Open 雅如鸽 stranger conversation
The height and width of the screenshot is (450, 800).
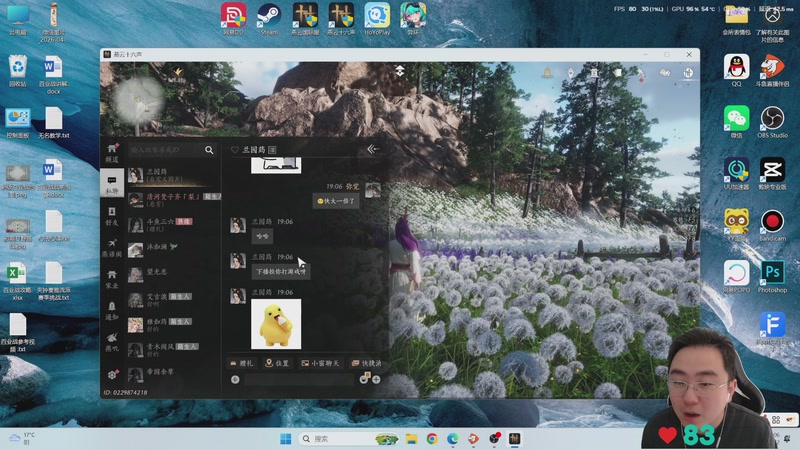click(x=173, y=325)
